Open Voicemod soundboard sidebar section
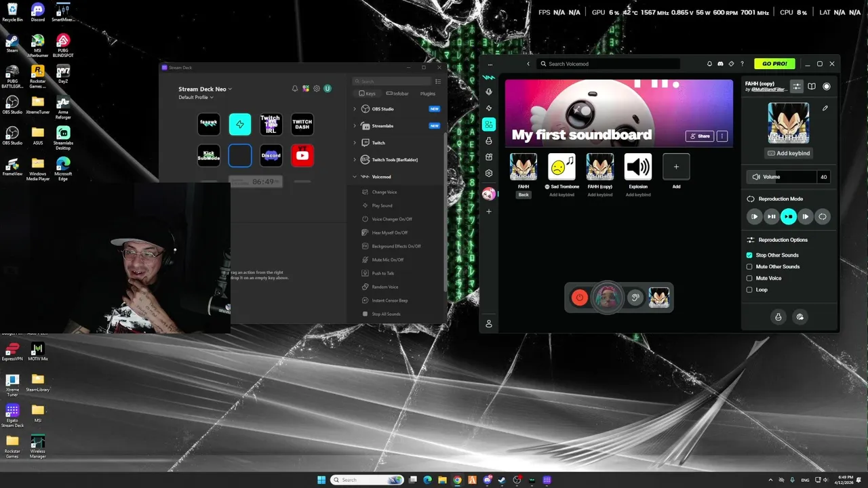Image resolution: width=868 pixels, height=488 pixels. tap(489, 124)
